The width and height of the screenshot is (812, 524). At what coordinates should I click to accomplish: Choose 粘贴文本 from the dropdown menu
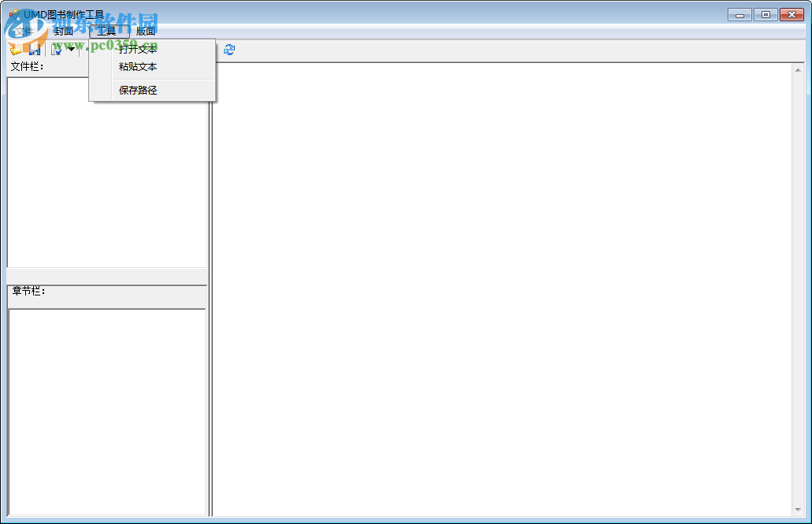tap(152, 67)
